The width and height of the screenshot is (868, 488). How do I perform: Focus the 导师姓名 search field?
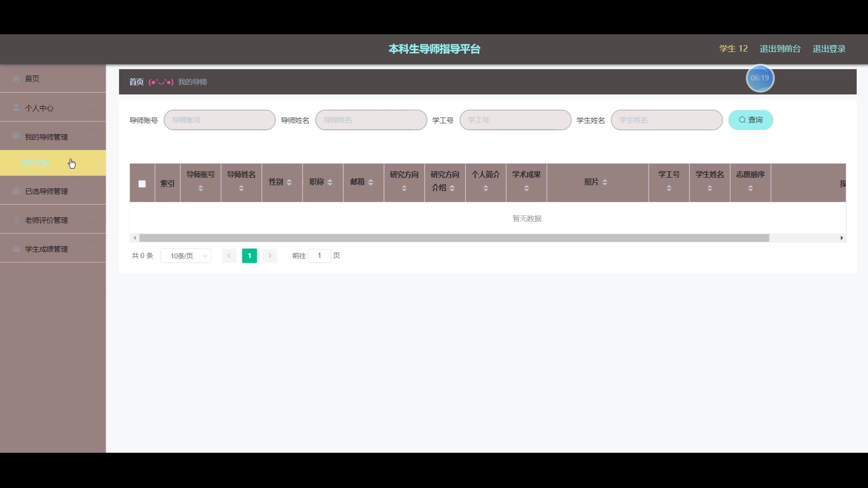(x=371, y=120)
